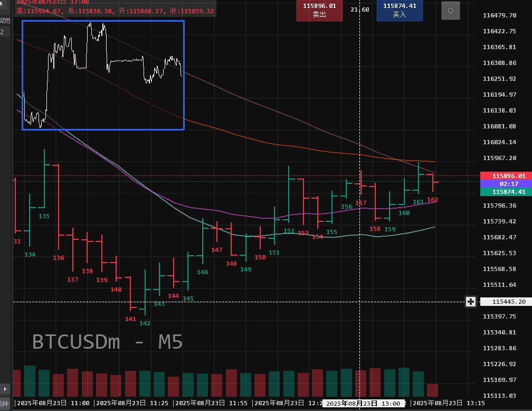
Task: Click the 116479.70 price axis label
Action: click(x=499, y=15)
